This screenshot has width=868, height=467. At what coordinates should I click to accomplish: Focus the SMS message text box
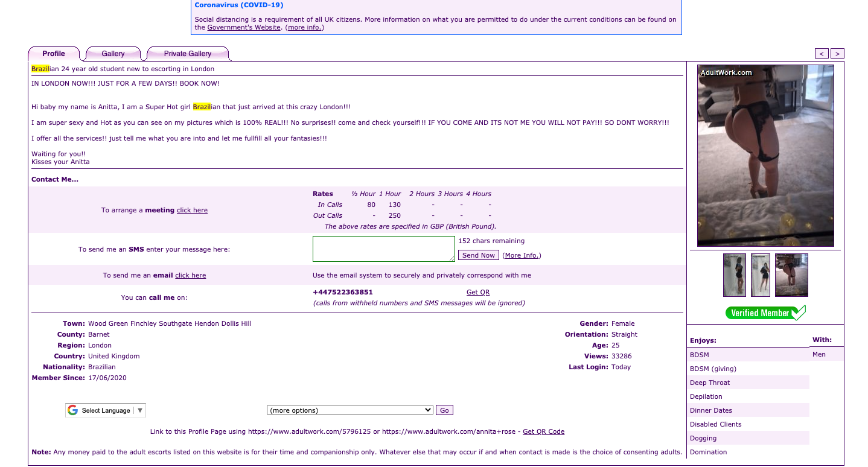[x=384, y=249]
